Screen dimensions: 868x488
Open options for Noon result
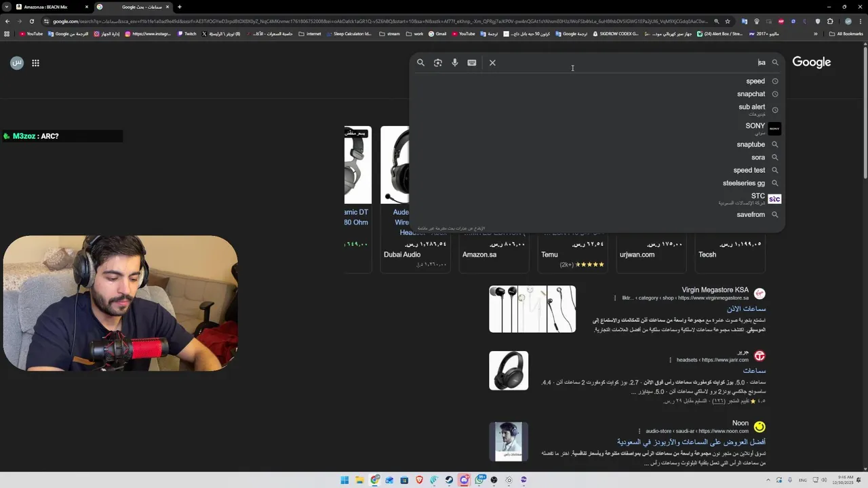click(x=639, y=431)
